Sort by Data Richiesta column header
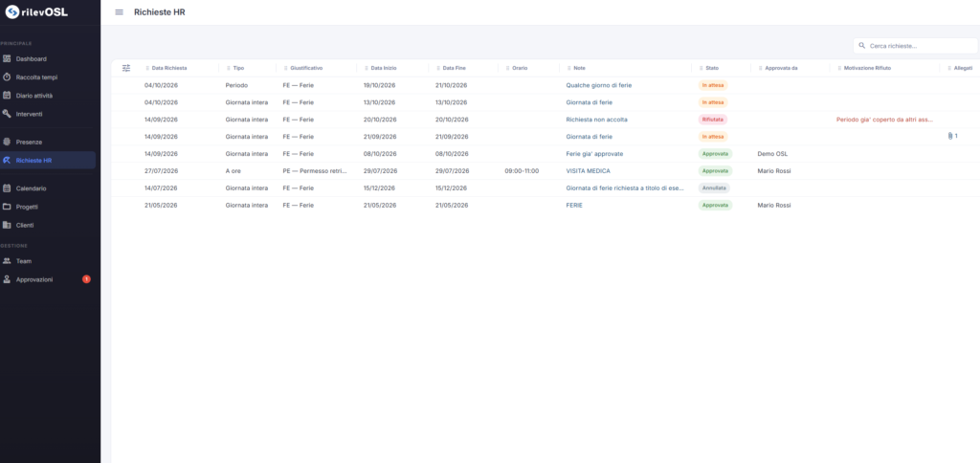The width and height of the screenshot is (980, 463). [x=169, y=68]
